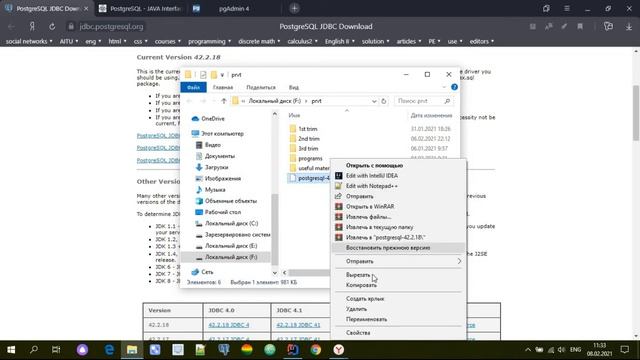Open a new browser tab

pos(294,8)
